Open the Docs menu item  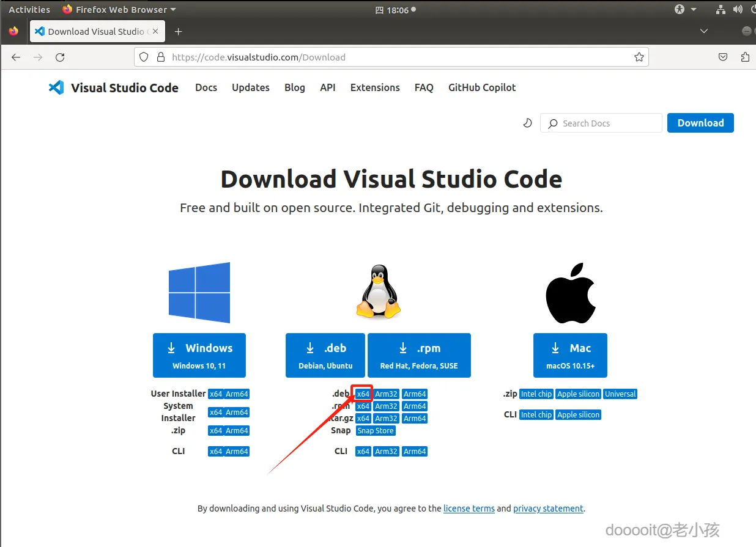(x=206, y=87)
